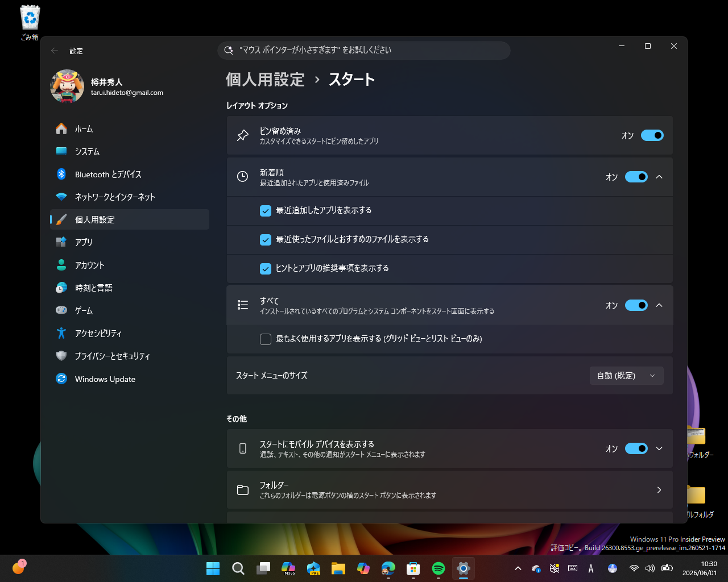Click the ゲーム controller icon
Viewport: 728px width, 582px height.
click(61, 310)
